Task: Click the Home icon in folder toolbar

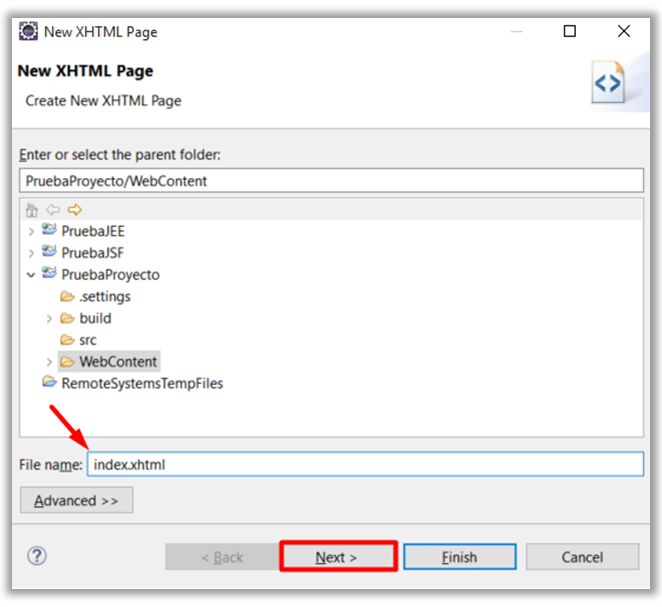Action: point(31,210)
